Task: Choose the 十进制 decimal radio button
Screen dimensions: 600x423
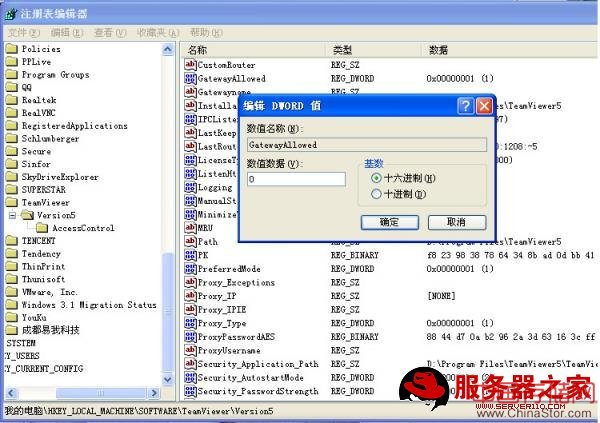Action: pos(376,193)
